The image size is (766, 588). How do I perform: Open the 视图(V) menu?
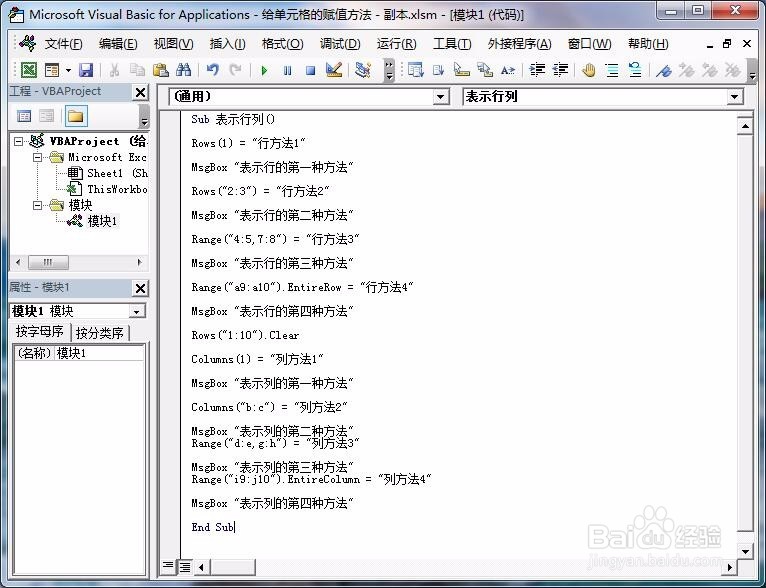pos(173,44)
